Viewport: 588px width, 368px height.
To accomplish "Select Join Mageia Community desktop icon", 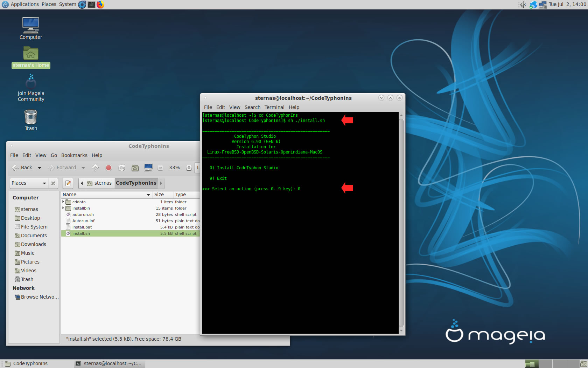I will tap(31, 88).
